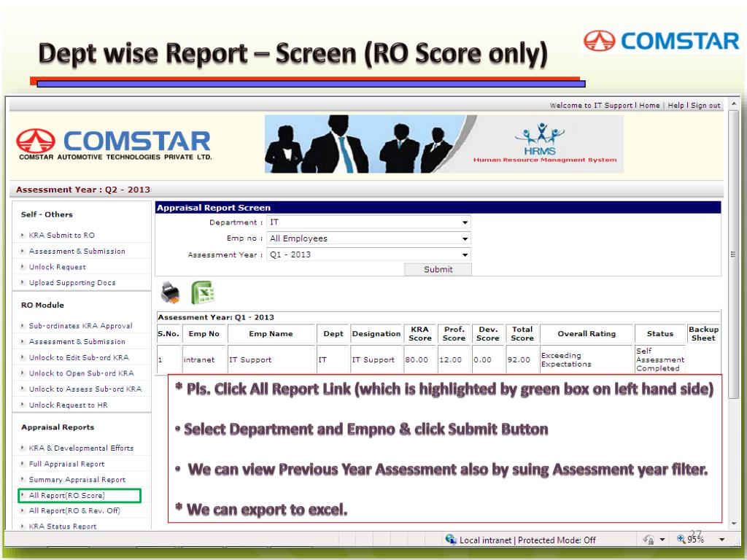Click the Emp No column header
Viewport: 747px width, 560px height.
(x=204, y=333)
